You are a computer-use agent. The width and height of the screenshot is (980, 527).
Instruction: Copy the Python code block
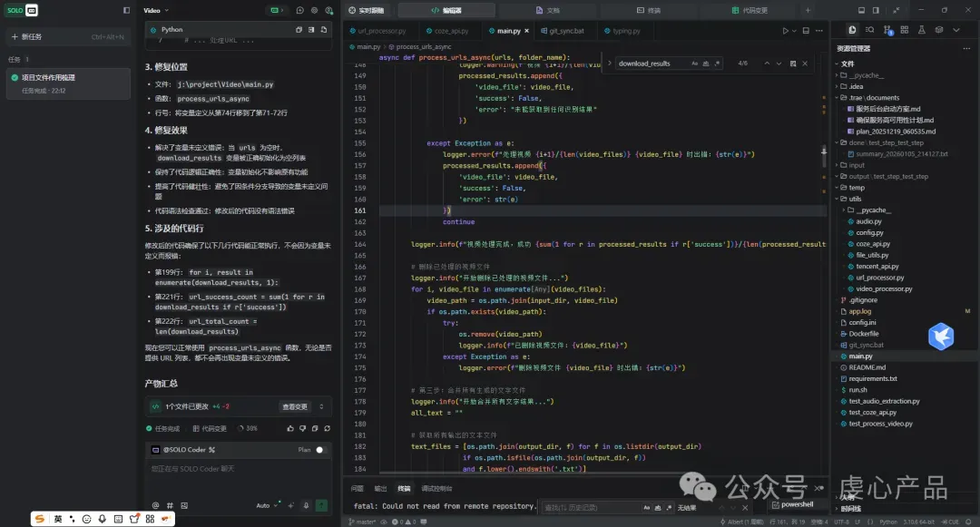[x=299, y=29]
